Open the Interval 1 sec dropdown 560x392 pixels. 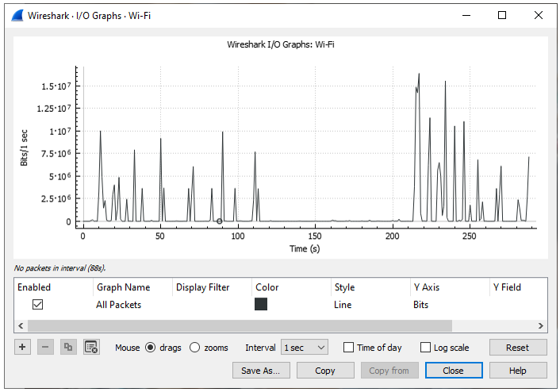coord(305,348)
